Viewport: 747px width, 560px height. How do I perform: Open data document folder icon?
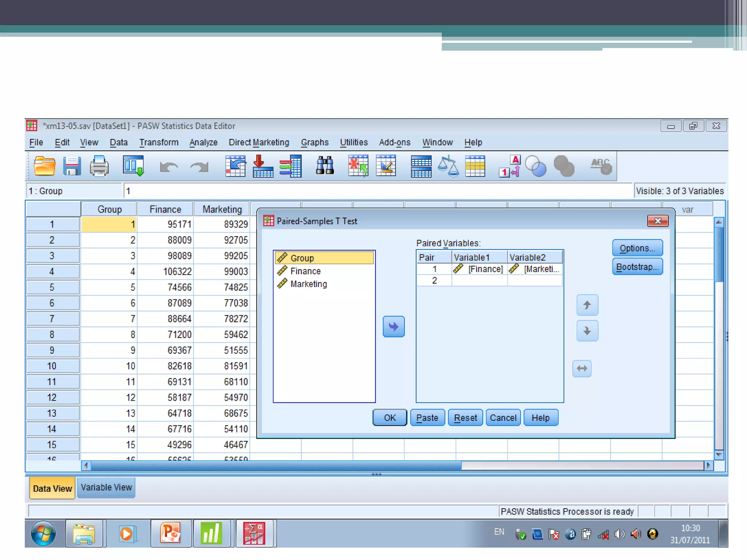pyautogui.click(x=44, y=166)
